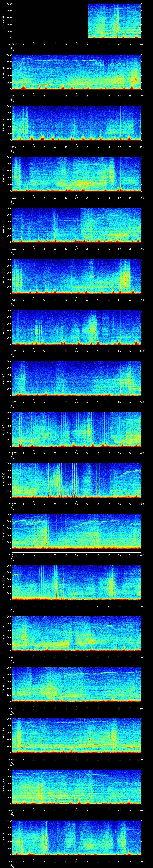Click the '7:09:00' start time label

click(x=12, y=44)
